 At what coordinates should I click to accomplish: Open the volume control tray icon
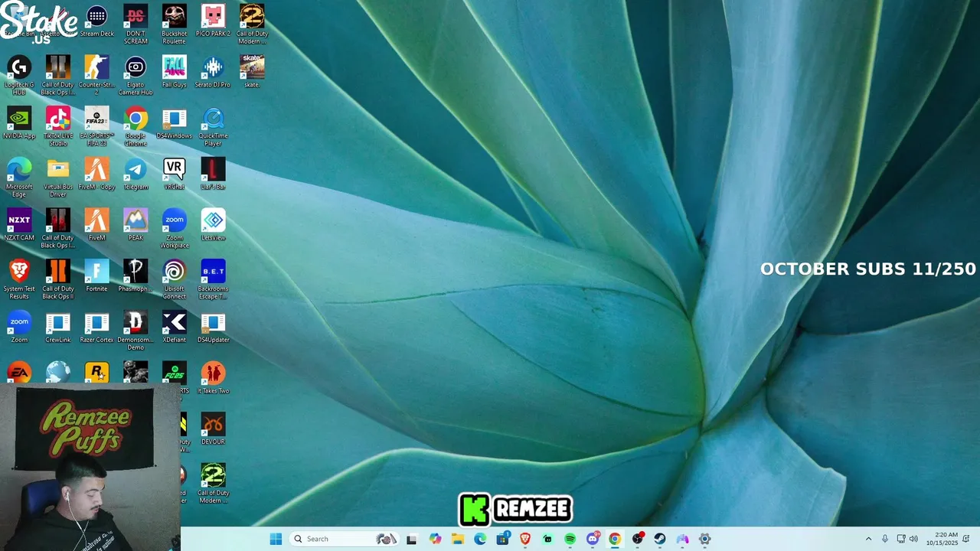point(913,539)
